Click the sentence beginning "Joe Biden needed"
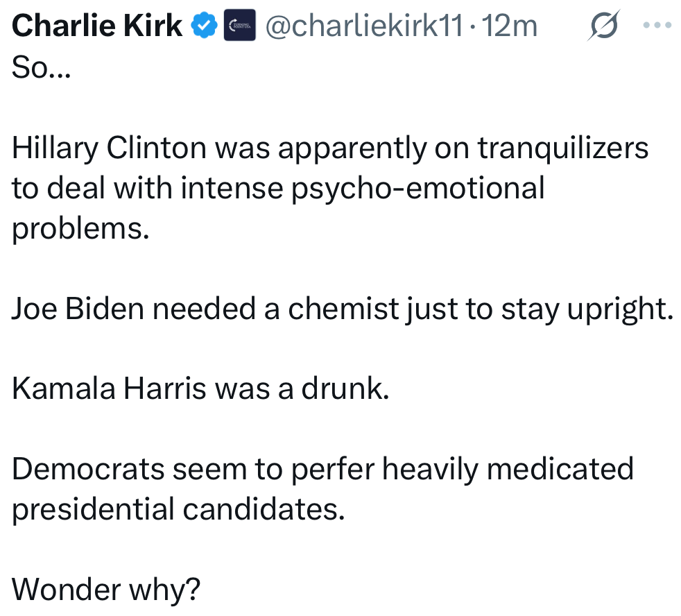The image size is (681, 616). [343, 309]
